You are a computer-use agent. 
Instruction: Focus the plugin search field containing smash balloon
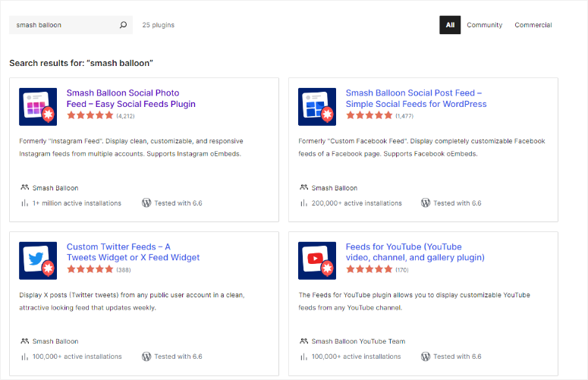pyautogui.click(x=64, y=25)
